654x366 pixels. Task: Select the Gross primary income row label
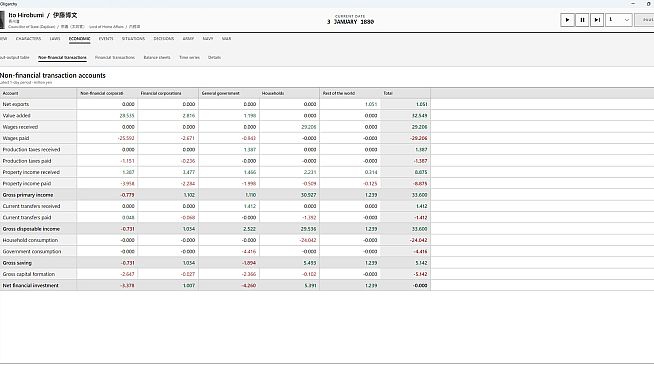[28, 195]
